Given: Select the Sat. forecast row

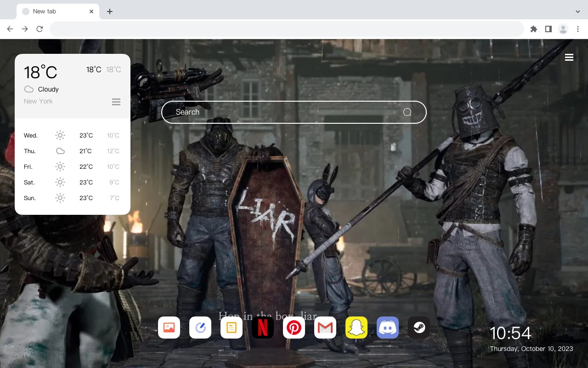Looking at the screenshot, I should coord(73,182).
